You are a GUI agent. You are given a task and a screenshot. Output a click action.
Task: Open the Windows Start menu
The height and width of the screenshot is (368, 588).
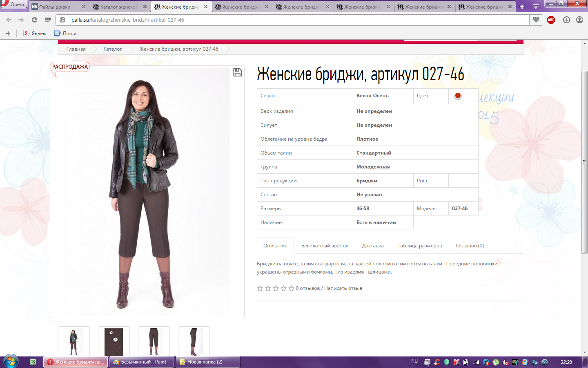point(11,361)
